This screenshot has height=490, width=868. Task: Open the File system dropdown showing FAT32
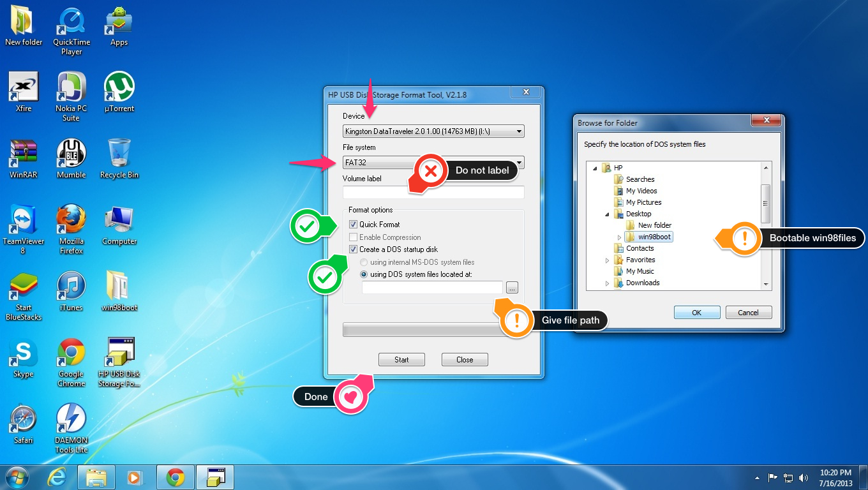pyautogui.click(x=519, y=162)
